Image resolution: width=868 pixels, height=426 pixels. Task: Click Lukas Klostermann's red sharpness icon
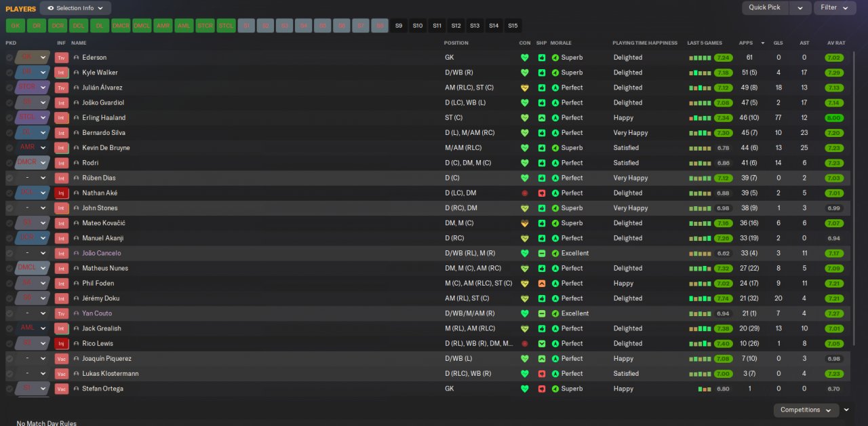pos(541,374)
